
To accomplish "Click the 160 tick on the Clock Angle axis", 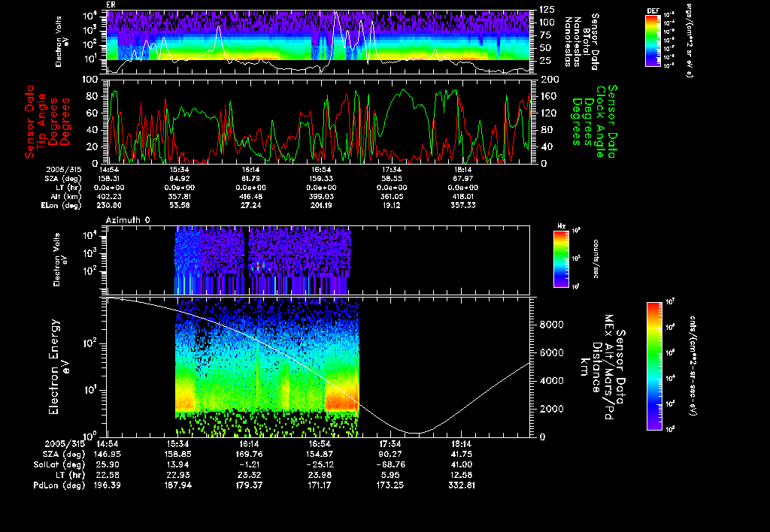I will tap(548, 96).
